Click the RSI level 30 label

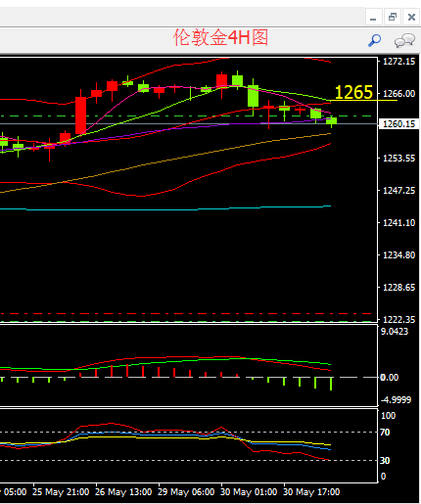[385, 461]
